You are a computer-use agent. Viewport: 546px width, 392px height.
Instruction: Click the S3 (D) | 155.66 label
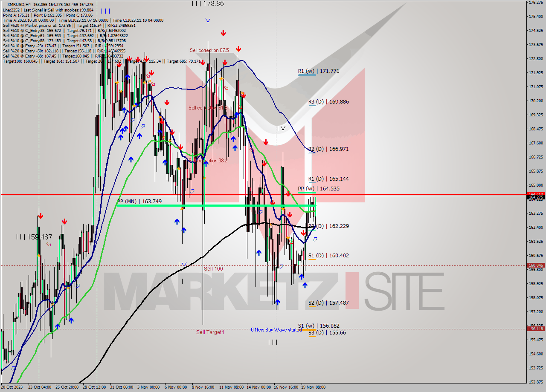pos(327,332)
